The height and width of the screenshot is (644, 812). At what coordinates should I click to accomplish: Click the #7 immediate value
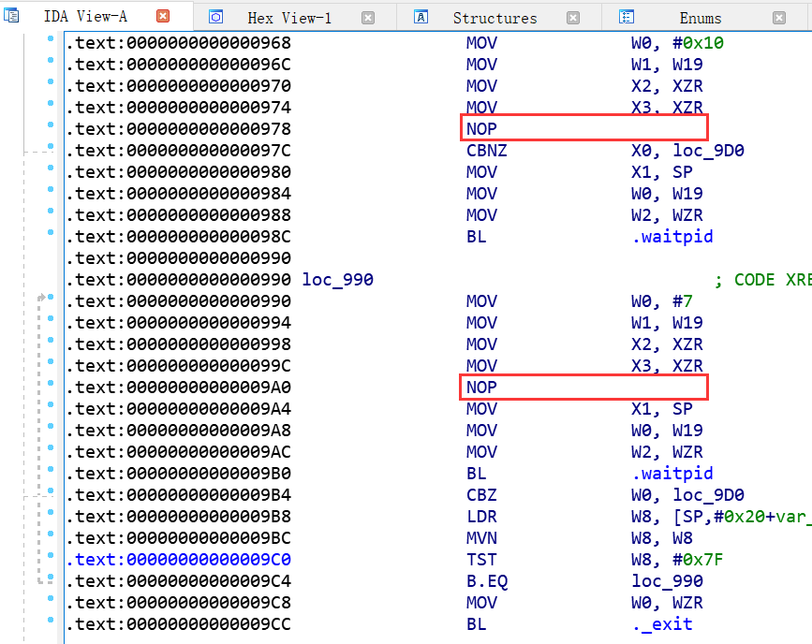[682, 300]
